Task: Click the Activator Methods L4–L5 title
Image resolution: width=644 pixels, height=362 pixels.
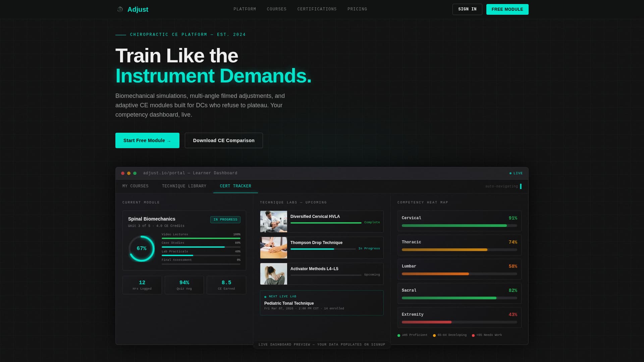Action: (314, 269)
